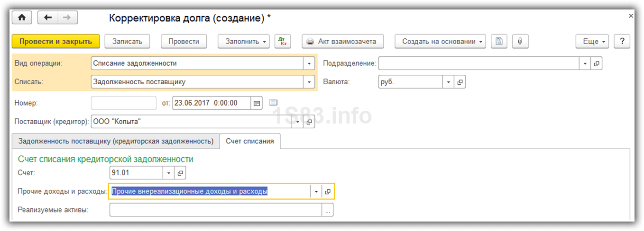Screen dimensions: 644x231
Task: Show Дт/Кт postings icon
Action: click(x=283, y=41)
